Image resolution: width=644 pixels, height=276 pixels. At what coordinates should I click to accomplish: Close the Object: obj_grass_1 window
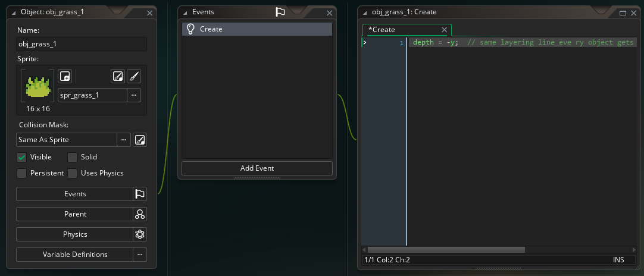pyautogui.click(x=149, y=12)
